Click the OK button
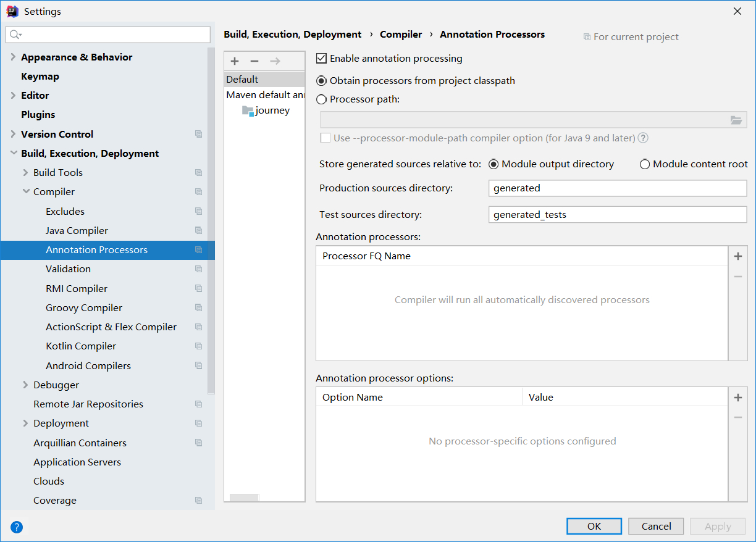The image size is (756, 542). (x=594, y=526)
